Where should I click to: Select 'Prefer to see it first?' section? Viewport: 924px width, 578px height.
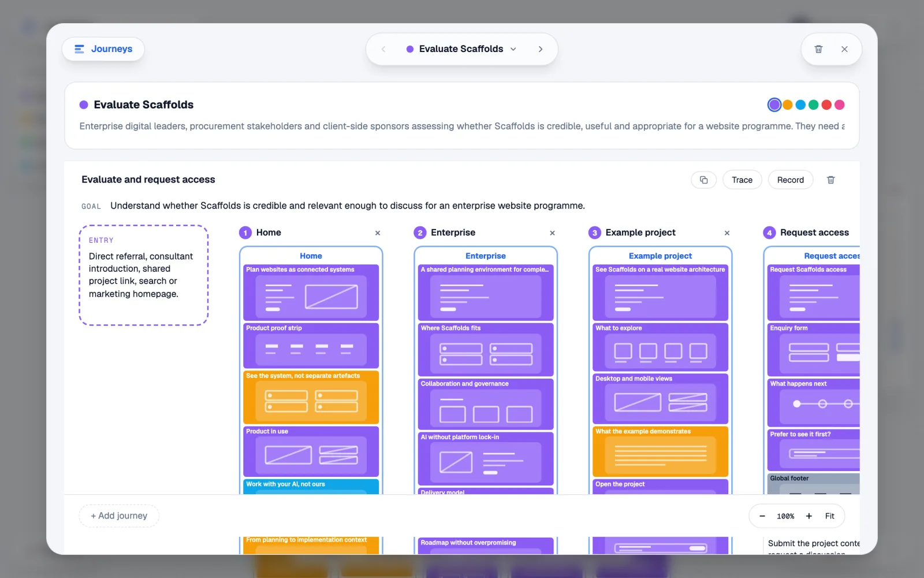pyautogui.click(x=813, y=450)
